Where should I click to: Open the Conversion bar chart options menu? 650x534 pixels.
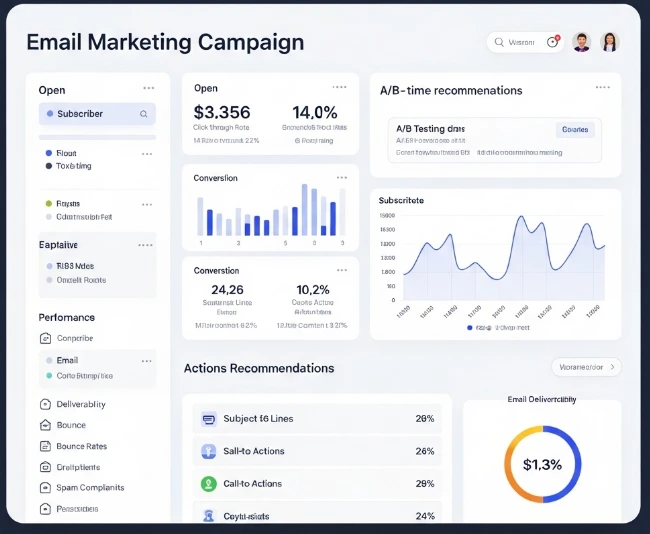(x=342, y=176)
